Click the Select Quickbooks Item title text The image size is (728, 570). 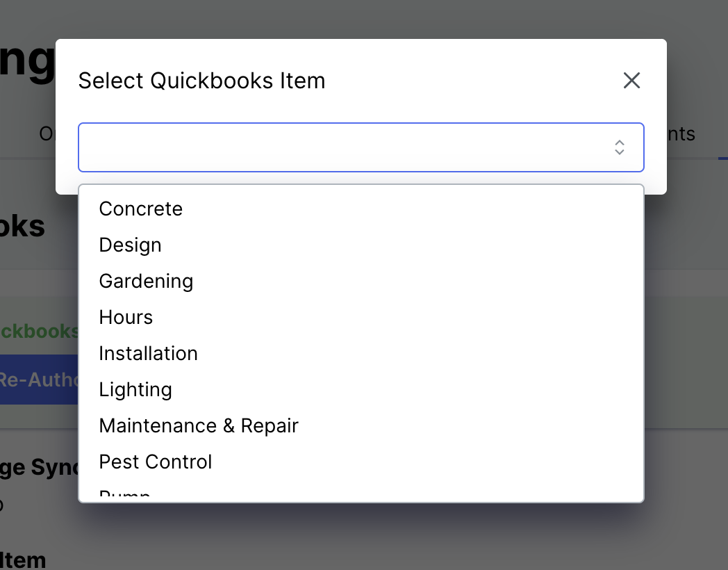point(202,80)
